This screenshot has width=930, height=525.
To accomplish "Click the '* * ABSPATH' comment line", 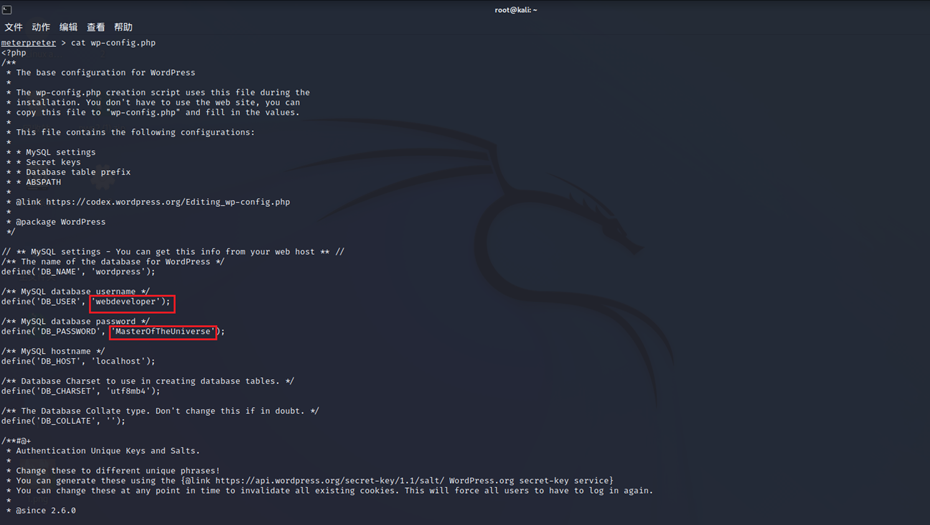I will (34, 182).
